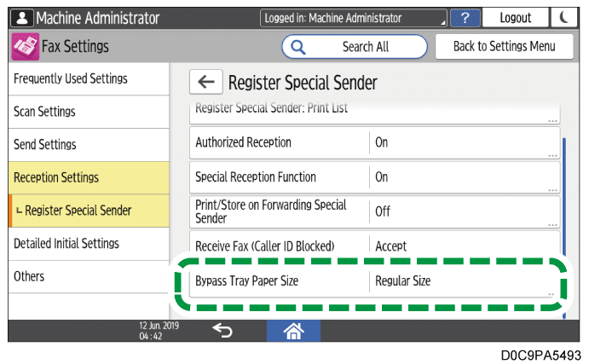Click the user icon next to Machine Administrator

(18, 17)
